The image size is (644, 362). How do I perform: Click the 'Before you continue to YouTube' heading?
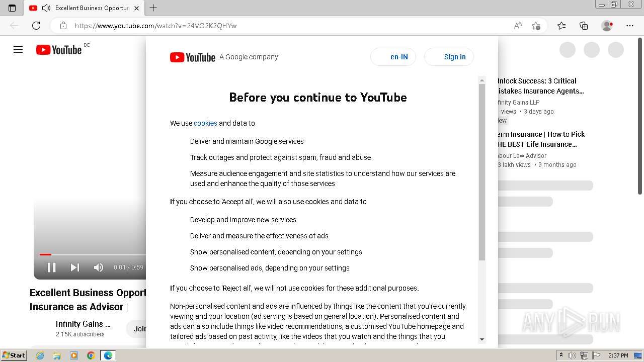318,98
